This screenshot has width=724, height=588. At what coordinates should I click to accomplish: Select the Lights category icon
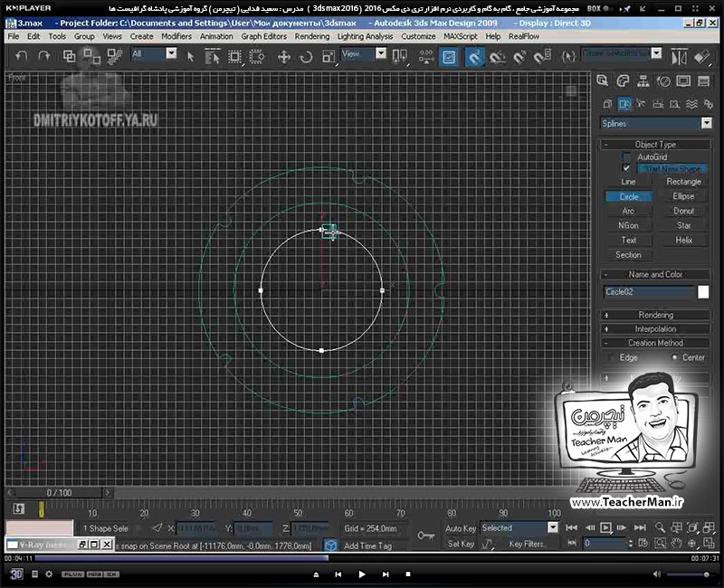point(641,104)
